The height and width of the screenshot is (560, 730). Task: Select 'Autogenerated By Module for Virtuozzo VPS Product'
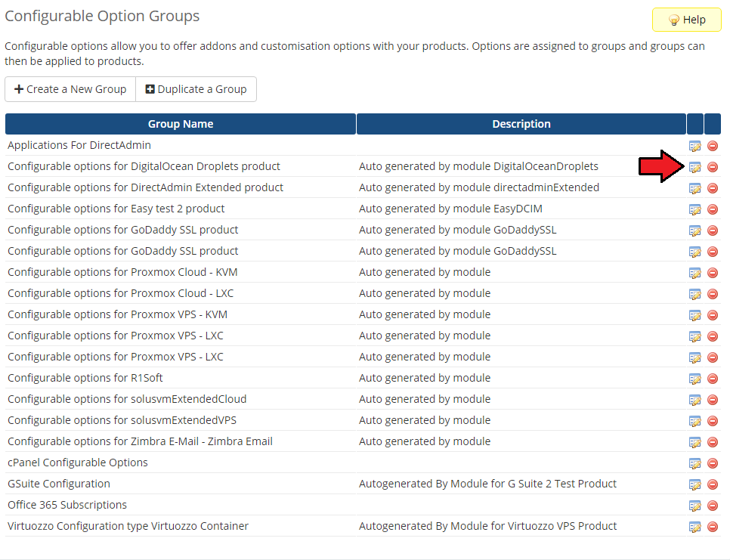pyautogui.click(x=488, y=527)
